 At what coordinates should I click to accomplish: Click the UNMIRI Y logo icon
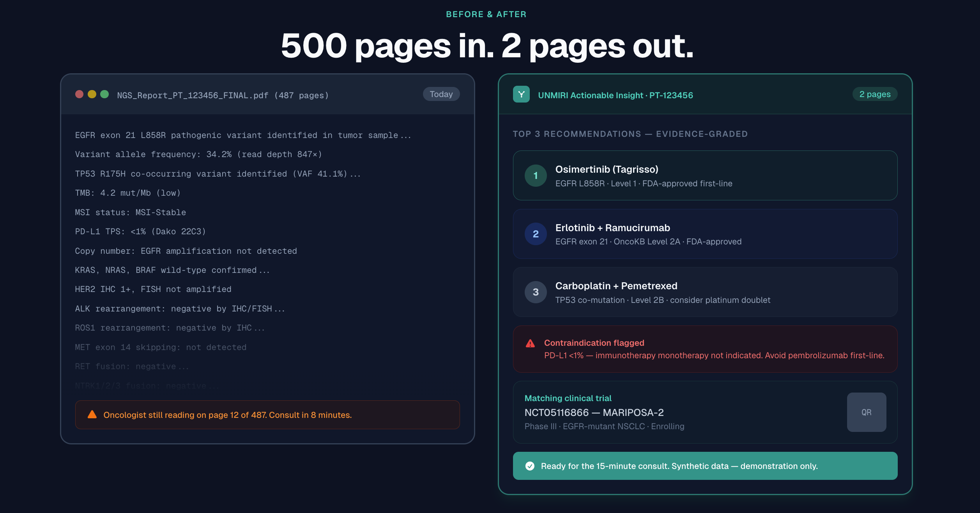521,94
